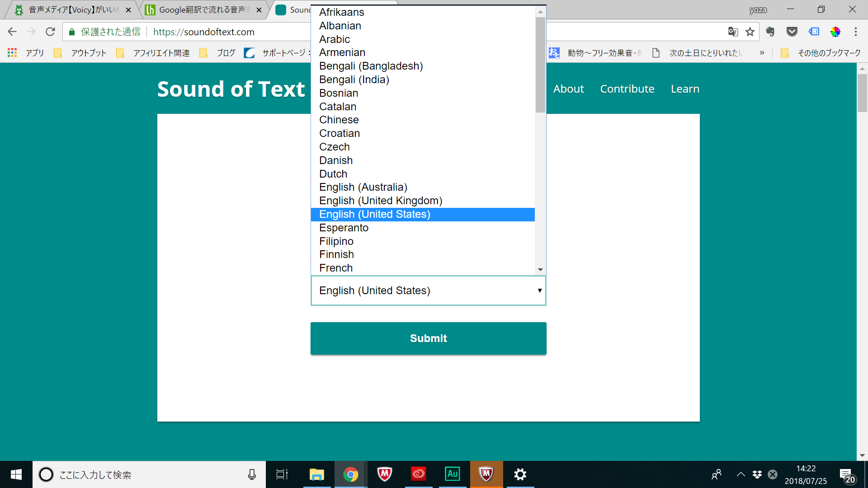Select Czech from the language list
868x488 pixels.
423,147
